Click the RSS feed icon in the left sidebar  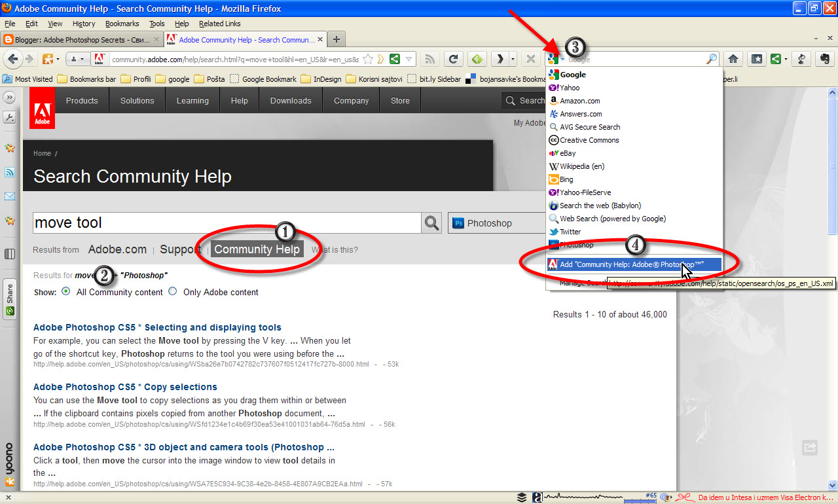(9, 172)
